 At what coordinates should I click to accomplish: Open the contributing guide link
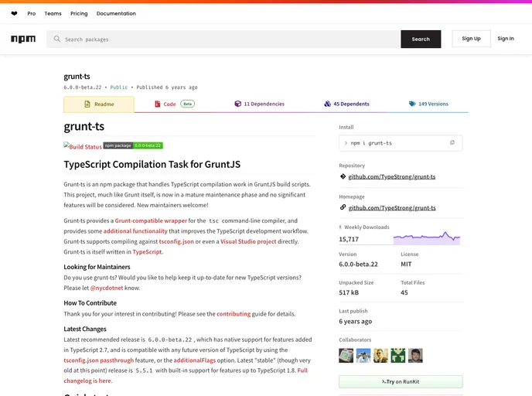[234, 314]
